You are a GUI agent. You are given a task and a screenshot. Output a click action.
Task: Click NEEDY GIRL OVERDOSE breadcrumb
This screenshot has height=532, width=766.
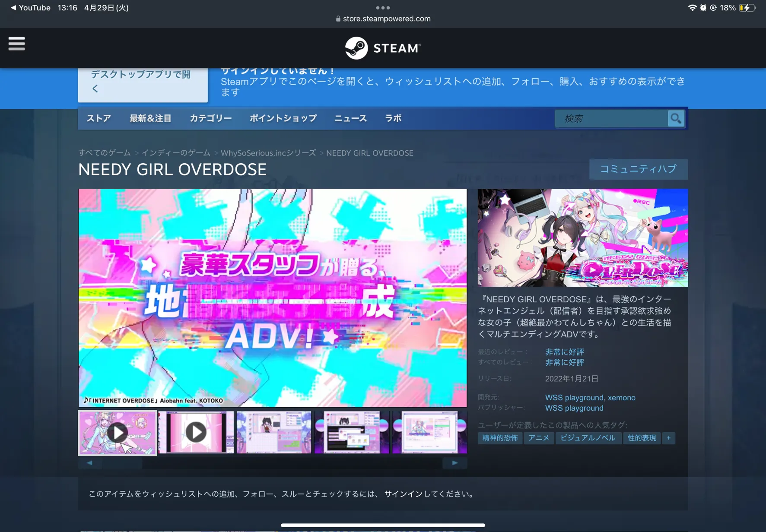point(370,153)
